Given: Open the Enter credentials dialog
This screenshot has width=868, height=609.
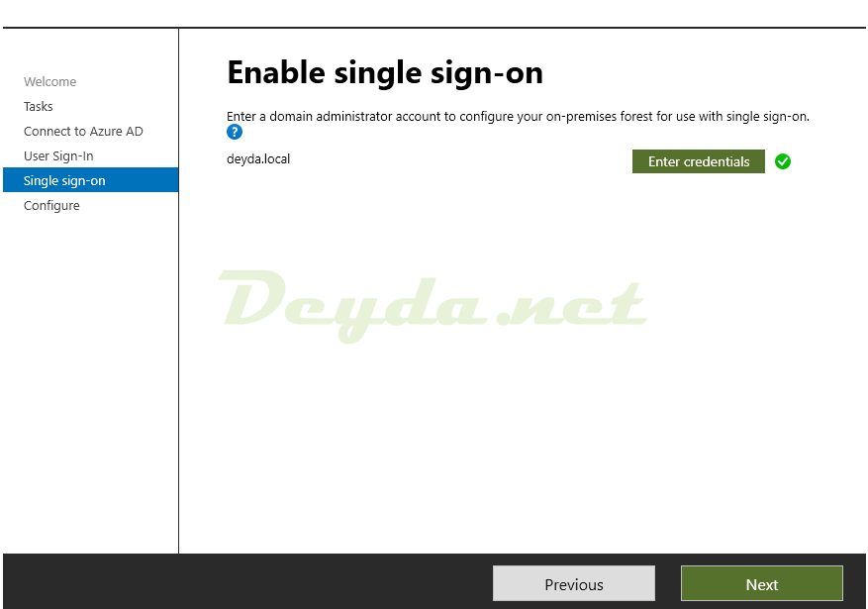Looking at the screenshot, I should (698, 161).
